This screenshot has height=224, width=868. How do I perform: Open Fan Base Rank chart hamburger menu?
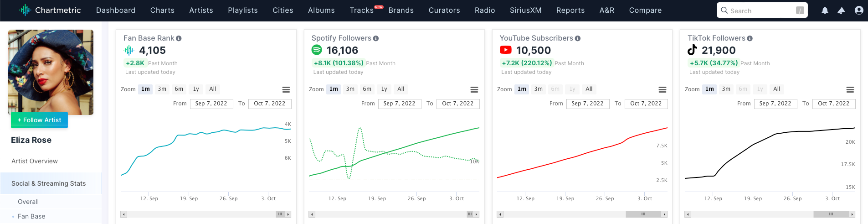pos(286,90)
